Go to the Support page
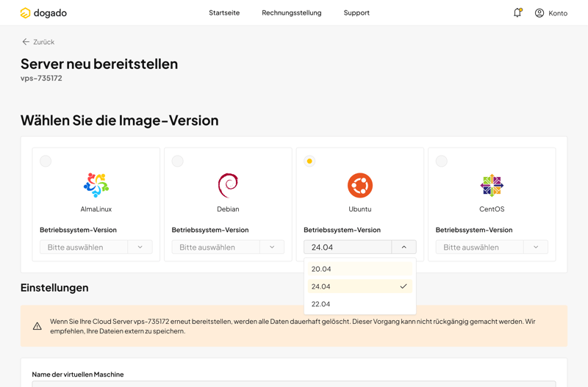This screenshot has height=387, width=588. [356, 12]
